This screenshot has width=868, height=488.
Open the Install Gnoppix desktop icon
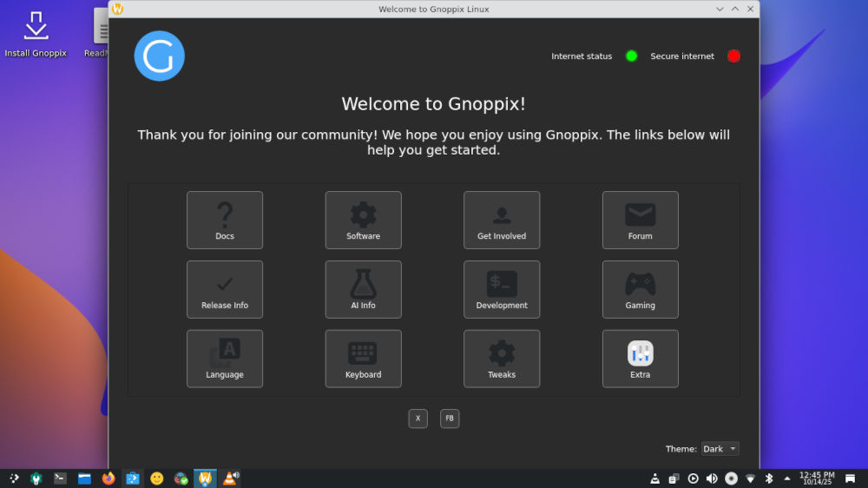(x=36, y=35)
